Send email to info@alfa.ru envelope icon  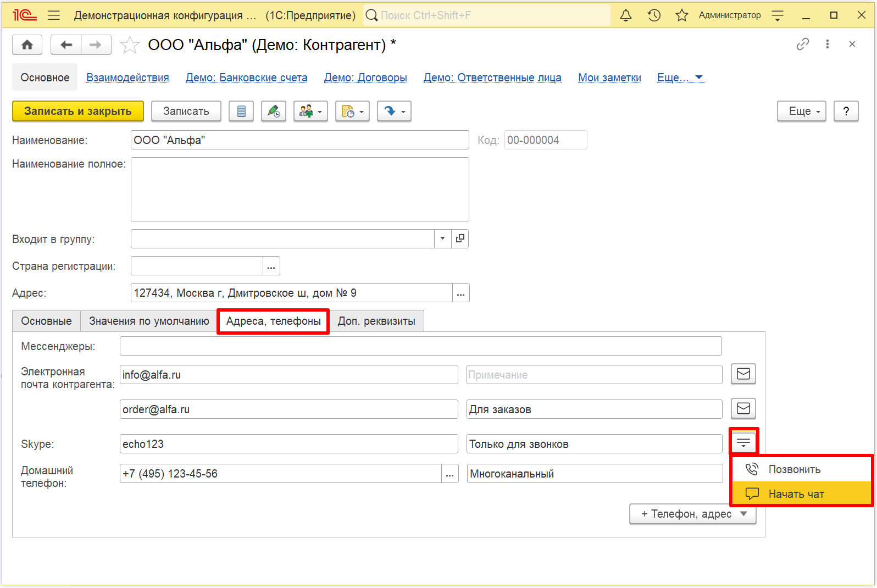click(x=743, y=374)
